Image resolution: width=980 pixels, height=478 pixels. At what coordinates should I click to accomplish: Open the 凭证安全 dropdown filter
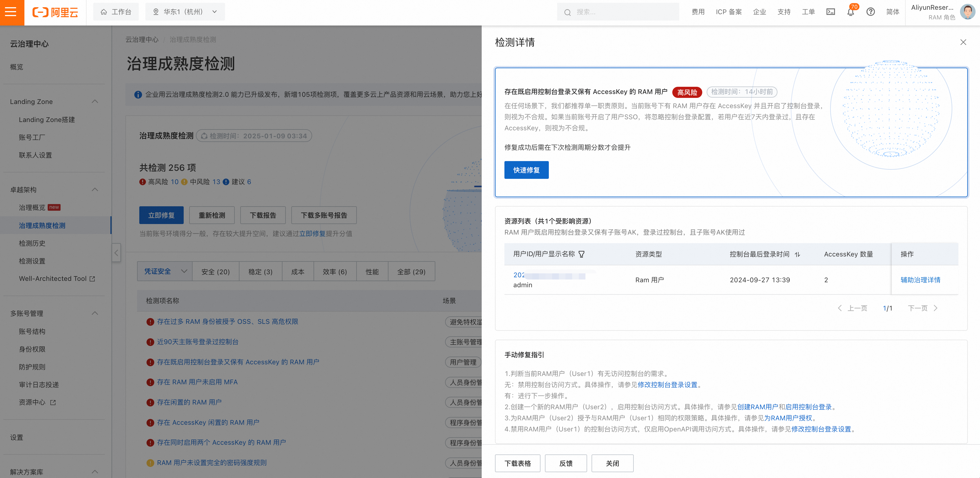click(165, 271)
